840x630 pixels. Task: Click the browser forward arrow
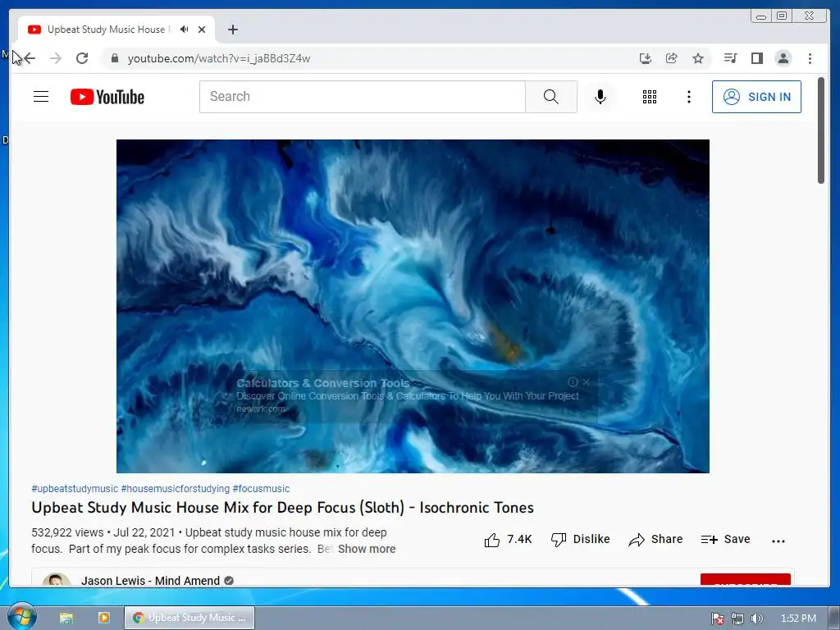point(56,58)
